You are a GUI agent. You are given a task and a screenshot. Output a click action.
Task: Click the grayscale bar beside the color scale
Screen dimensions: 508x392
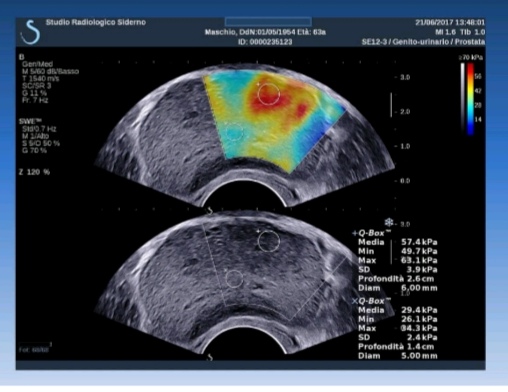[463, 99]
